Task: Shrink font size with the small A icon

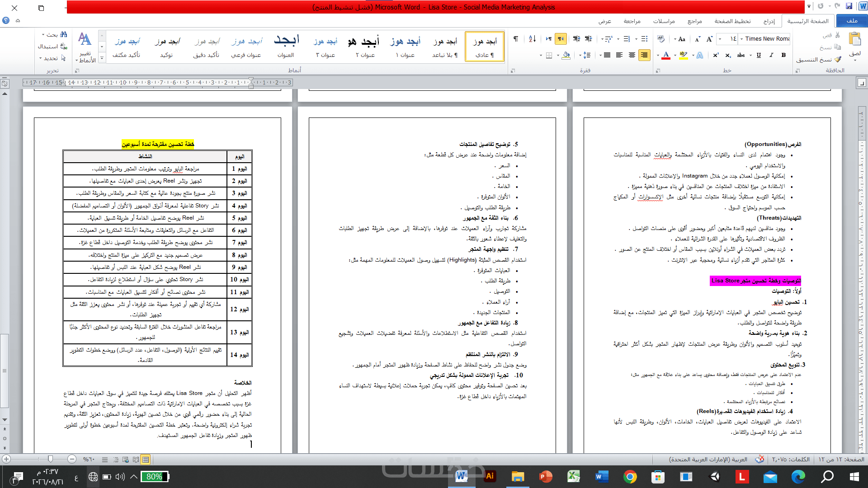Action: 698,39
